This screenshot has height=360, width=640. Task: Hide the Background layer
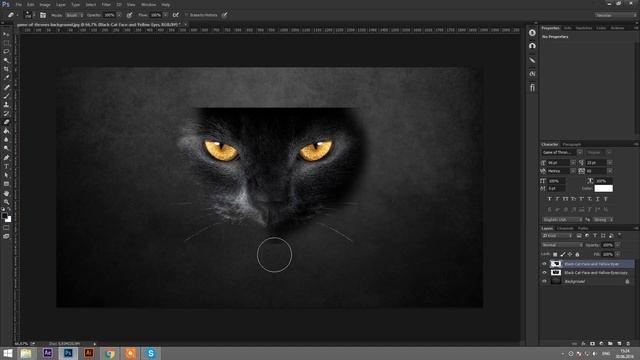pos(544,281)
